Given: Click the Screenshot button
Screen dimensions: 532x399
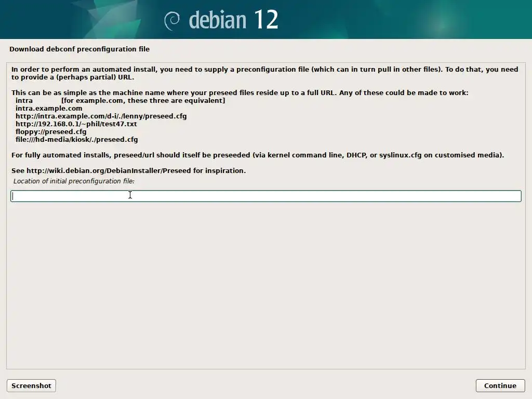Looking at the screenshot, I should coord(31,386).
